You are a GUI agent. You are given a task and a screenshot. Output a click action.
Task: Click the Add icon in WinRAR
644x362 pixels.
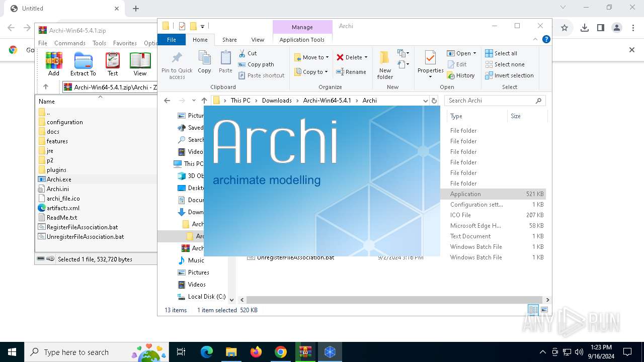(x=54, y=64)
